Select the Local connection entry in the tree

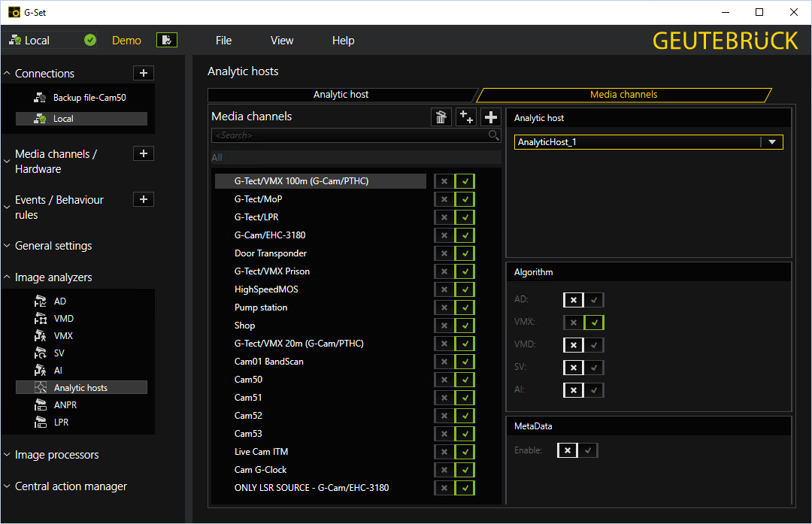[81, 119]
